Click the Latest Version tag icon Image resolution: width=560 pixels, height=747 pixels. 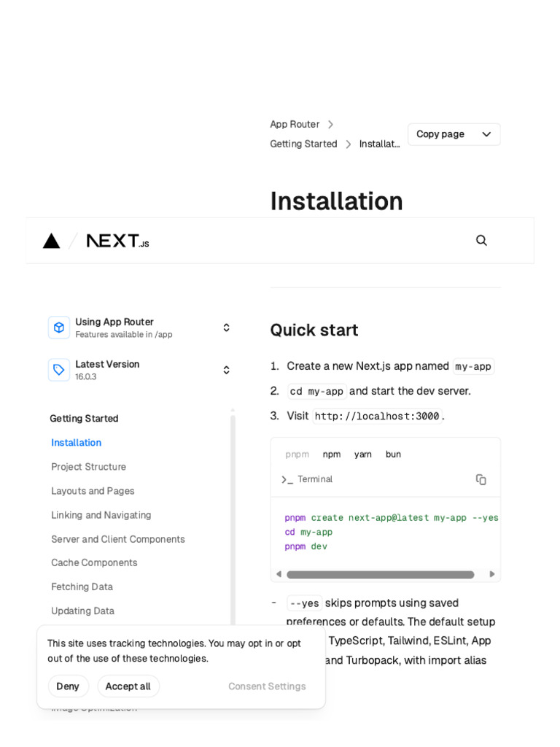pyautogui.click(x=59, y=370)
